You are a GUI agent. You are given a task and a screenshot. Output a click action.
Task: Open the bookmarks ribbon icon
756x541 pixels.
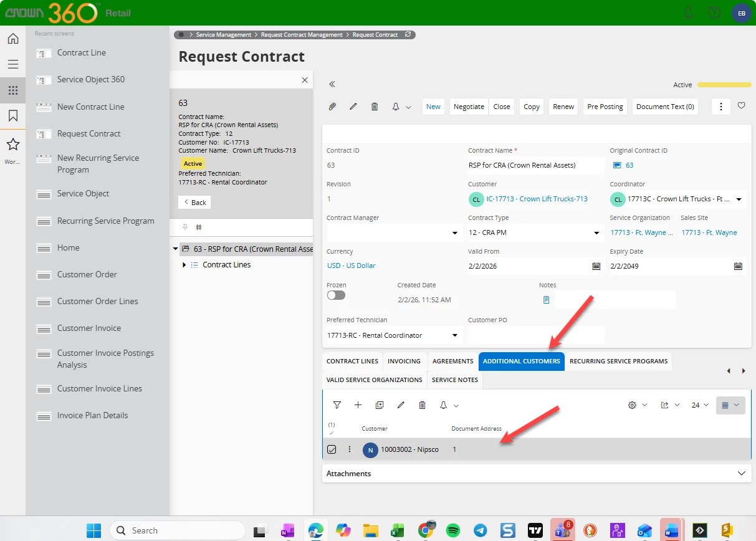click(12, 116)
